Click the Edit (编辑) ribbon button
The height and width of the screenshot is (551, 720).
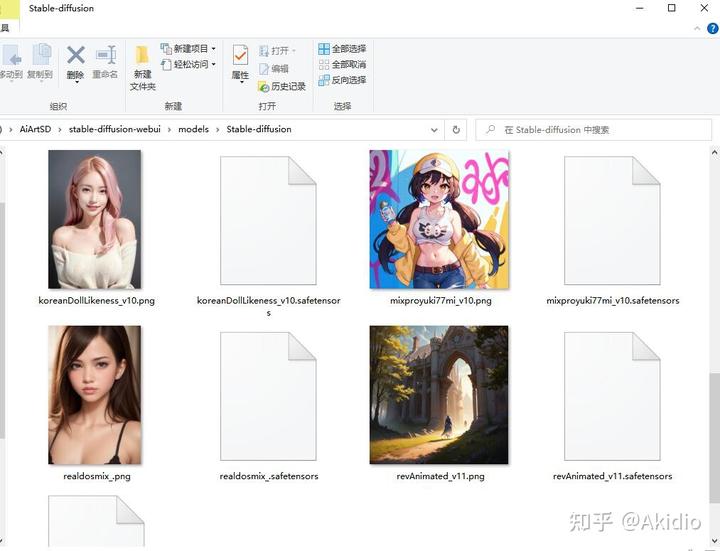pyautogui.click(x=274, y=69)
